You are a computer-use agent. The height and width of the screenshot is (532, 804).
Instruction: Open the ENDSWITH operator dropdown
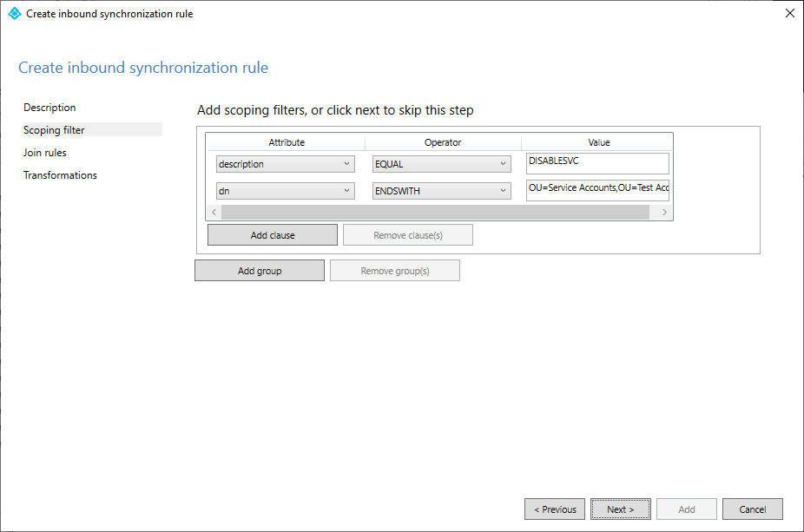pyautogui.click(x=441, y=191)
